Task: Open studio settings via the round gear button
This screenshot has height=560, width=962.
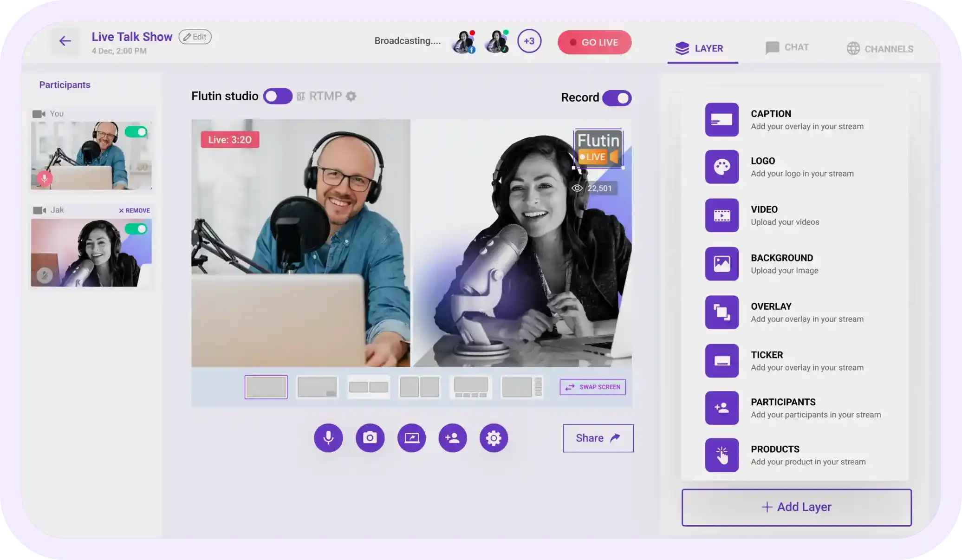Action: 494,438
